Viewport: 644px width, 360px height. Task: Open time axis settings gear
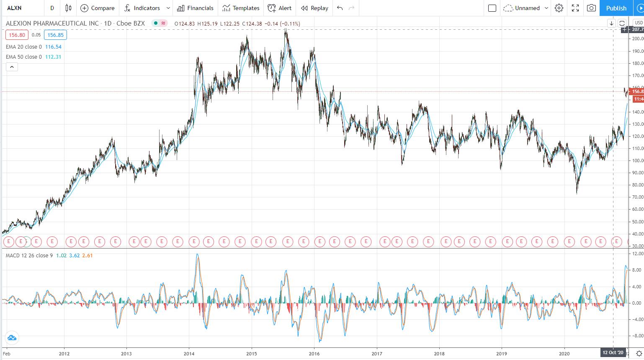click(639, 354)
